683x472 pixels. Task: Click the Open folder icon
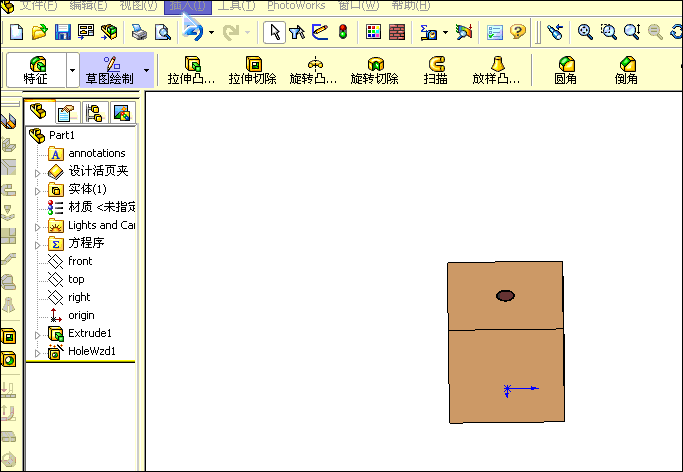[39, 32]
